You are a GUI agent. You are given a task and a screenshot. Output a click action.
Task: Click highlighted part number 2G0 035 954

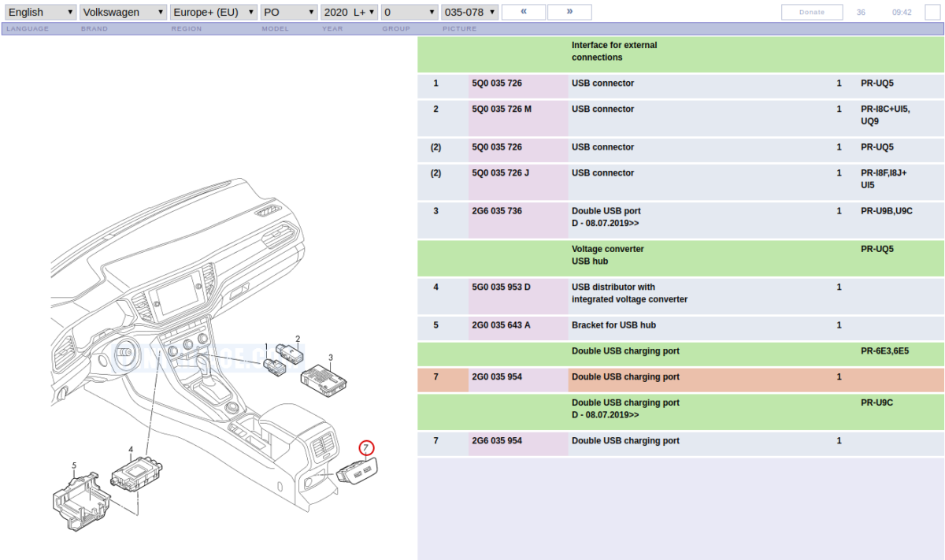tap(497, 377)
